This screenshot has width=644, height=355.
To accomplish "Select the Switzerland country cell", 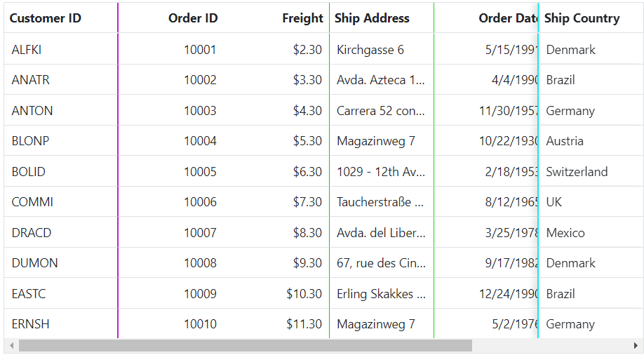I will click(x=591, y=171).
